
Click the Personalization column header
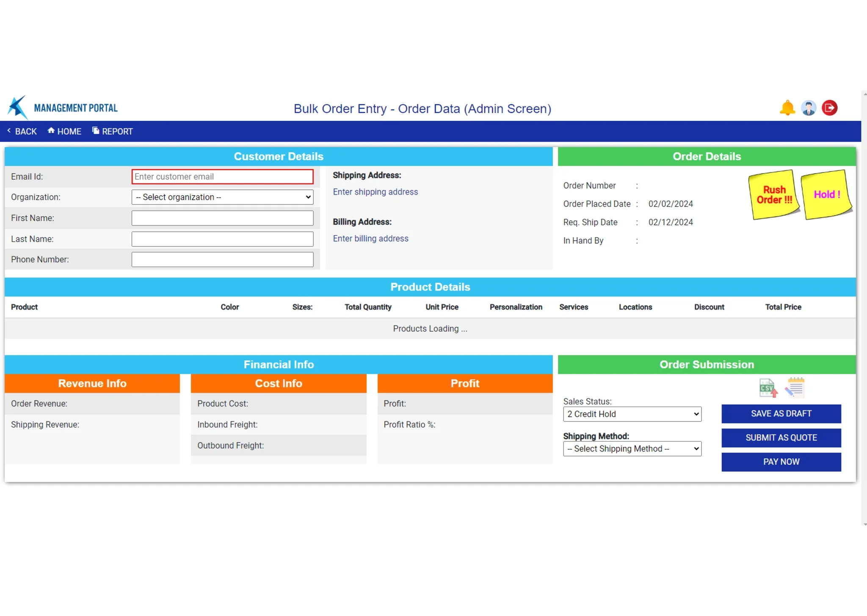pos(516,307)
